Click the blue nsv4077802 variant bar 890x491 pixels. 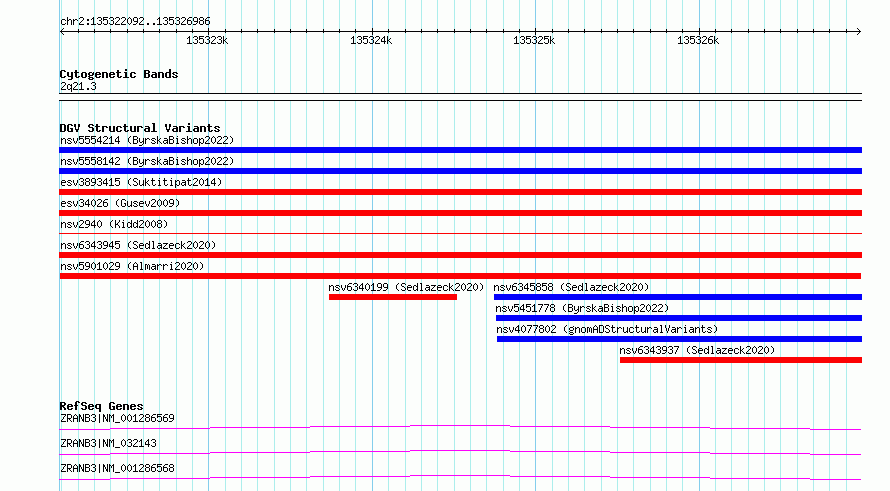[679, 339]
